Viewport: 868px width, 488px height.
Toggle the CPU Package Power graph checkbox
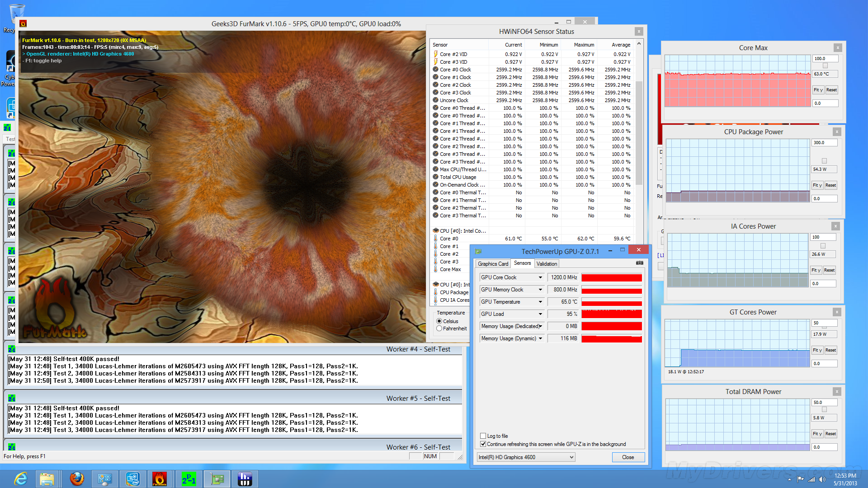tap(824, 161)
